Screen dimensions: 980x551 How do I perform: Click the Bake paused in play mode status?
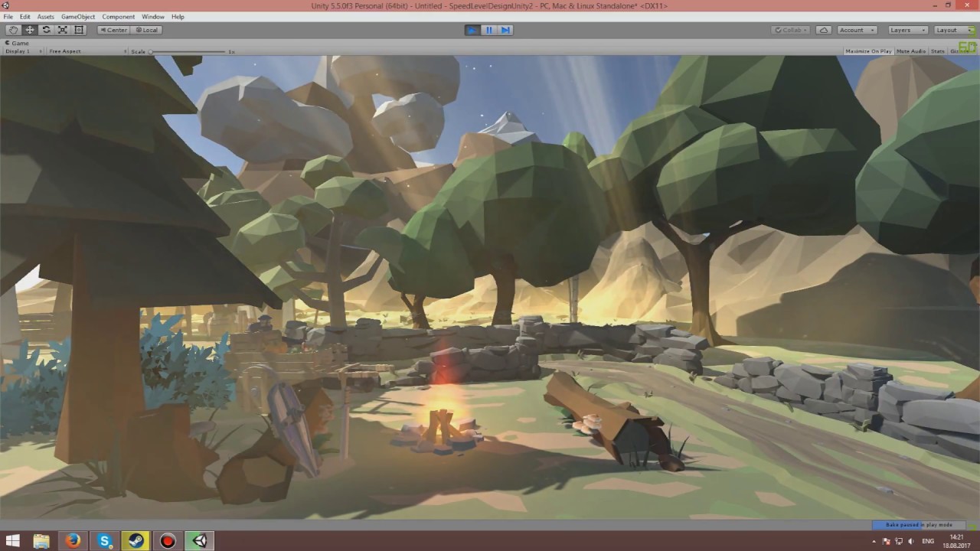click(919, 525)
